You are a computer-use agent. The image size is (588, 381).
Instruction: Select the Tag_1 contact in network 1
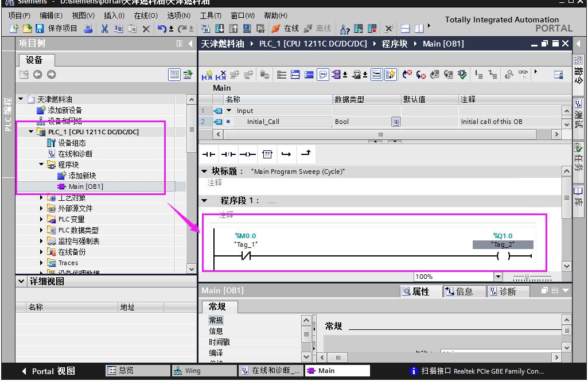click(x=246, y=256)
